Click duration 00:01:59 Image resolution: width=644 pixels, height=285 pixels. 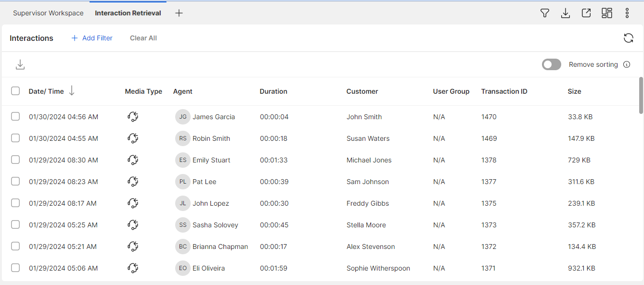coord(274,268)
